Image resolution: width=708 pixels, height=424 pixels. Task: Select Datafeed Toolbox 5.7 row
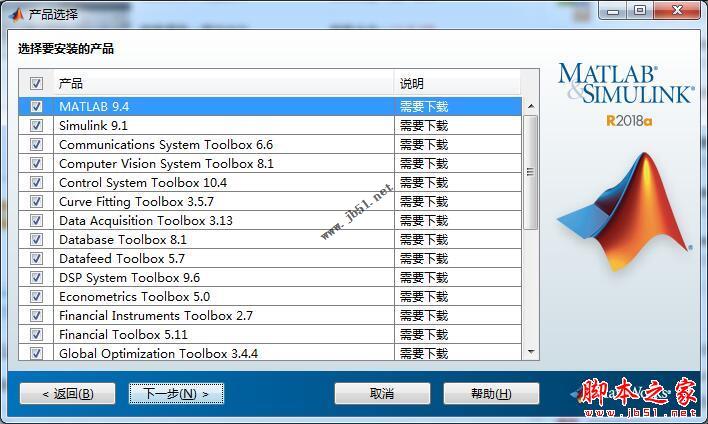[x=270, y=258]
